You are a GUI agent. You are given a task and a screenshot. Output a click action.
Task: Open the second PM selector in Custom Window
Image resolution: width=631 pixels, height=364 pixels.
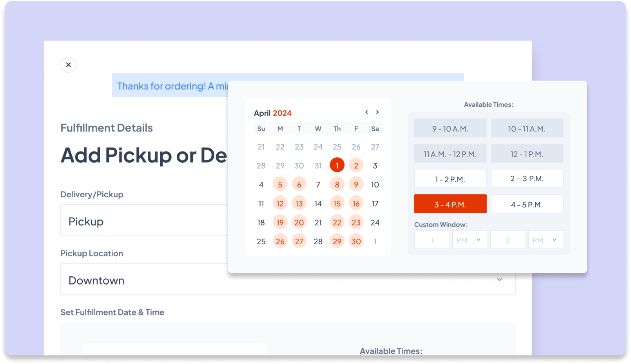pos(546,240)
